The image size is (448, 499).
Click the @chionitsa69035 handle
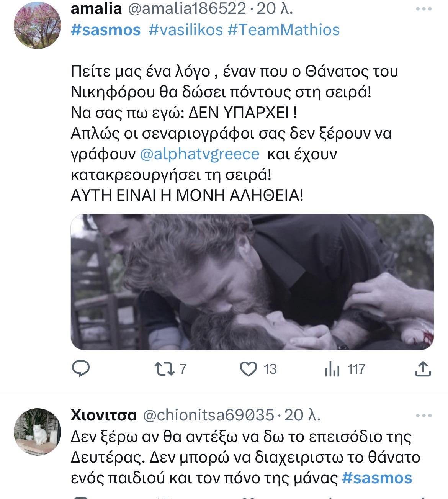208,415
